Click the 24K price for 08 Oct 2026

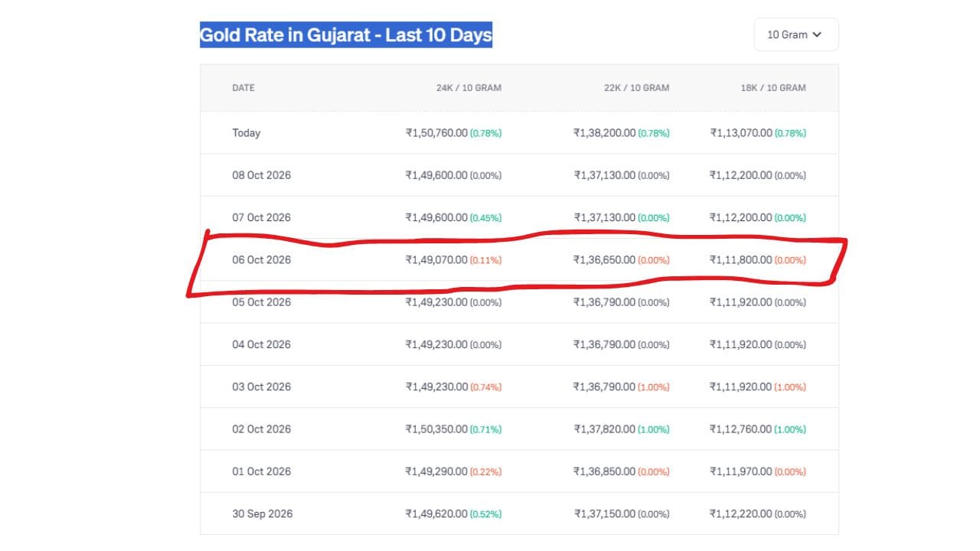coord(436,175)
